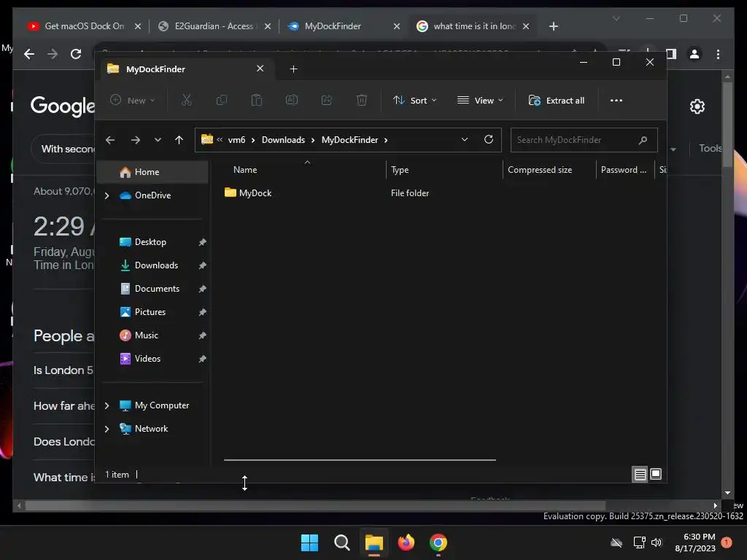The height and width of the screenshot is (560, 747).
Task: Expand recent locations chevron
Action: pos(158,139)
